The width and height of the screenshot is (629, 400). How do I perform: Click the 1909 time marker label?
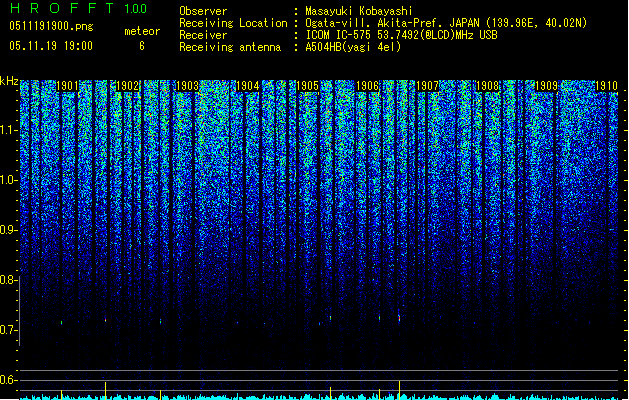click(547, 86)
